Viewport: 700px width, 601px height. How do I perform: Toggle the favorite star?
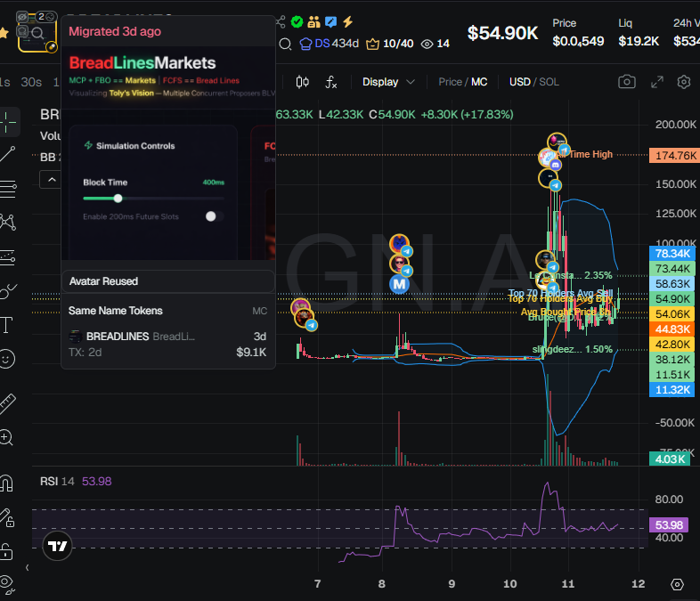click(4, 33)
